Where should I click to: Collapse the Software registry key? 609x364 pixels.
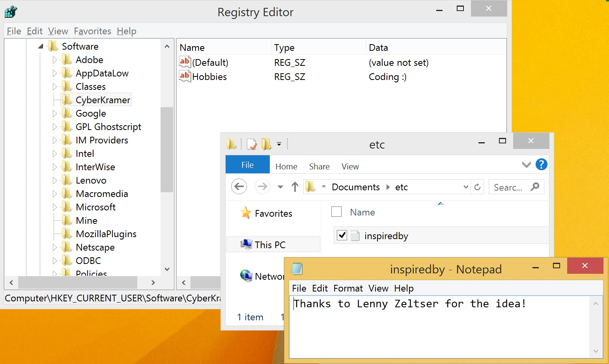[41, 46]
